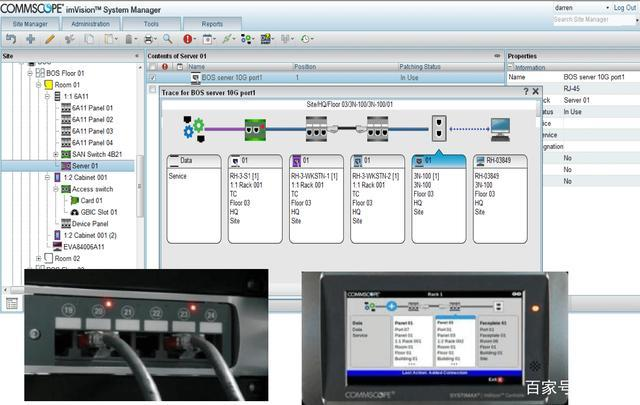Click the Copy pages icon
The width and height of the screenshot is (640, 405).
pos(89,39)
